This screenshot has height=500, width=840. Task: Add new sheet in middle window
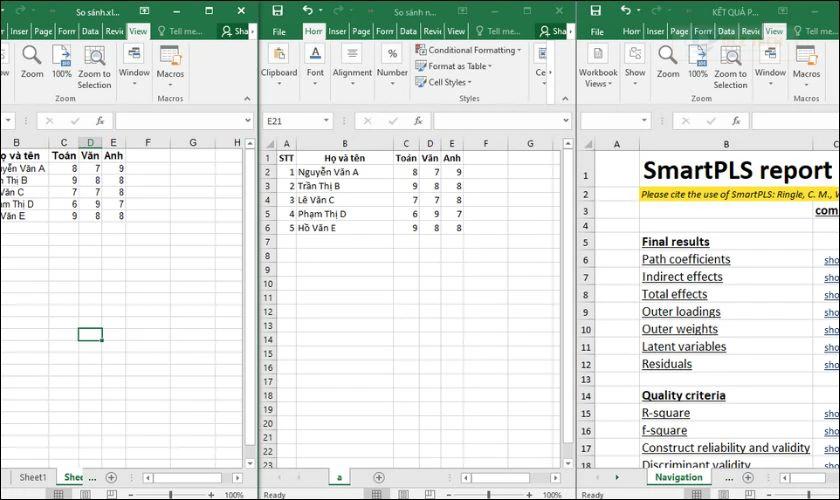pos(379,477)
